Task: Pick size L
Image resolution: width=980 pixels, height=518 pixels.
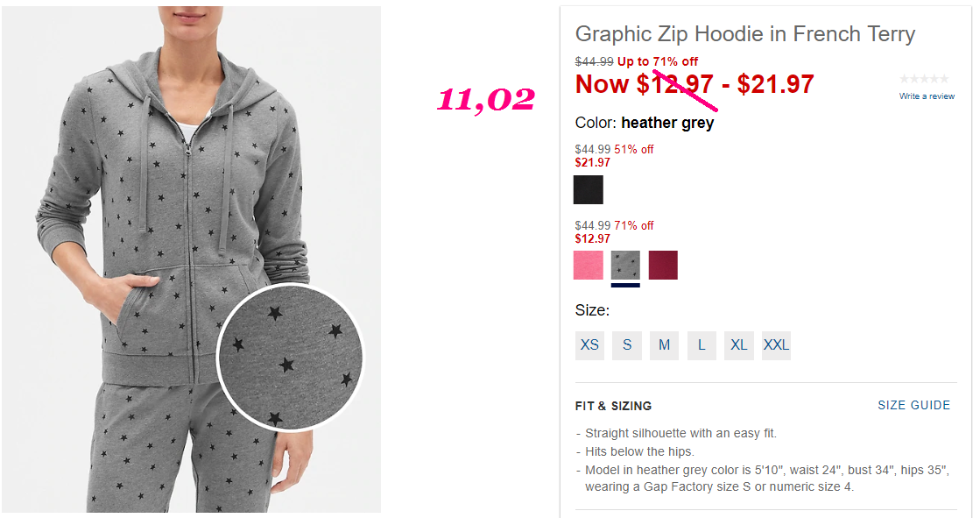Action: [x=702, y=345]
